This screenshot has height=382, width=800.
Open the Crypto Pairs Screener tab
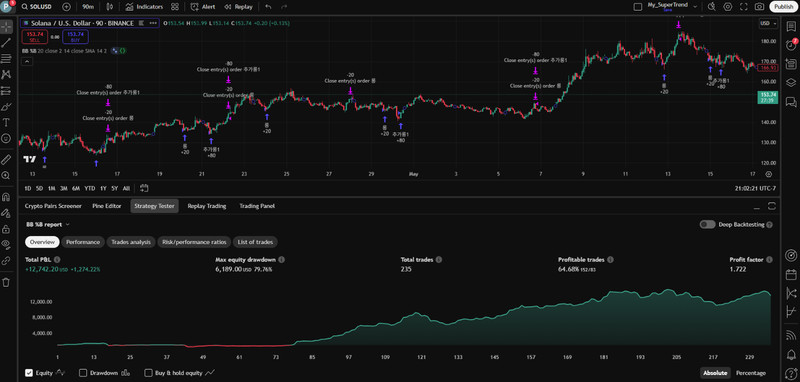point(53,206)
